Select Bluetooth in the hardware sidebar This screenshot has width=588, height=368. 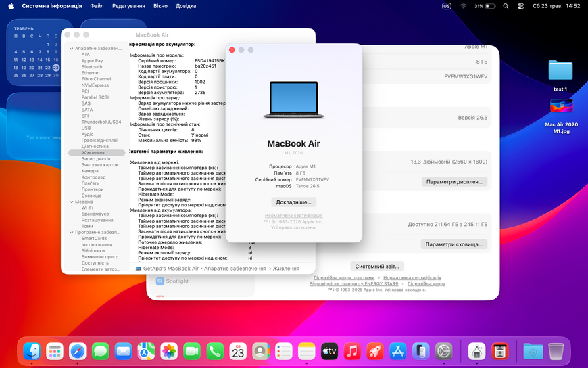pos(92,67)
